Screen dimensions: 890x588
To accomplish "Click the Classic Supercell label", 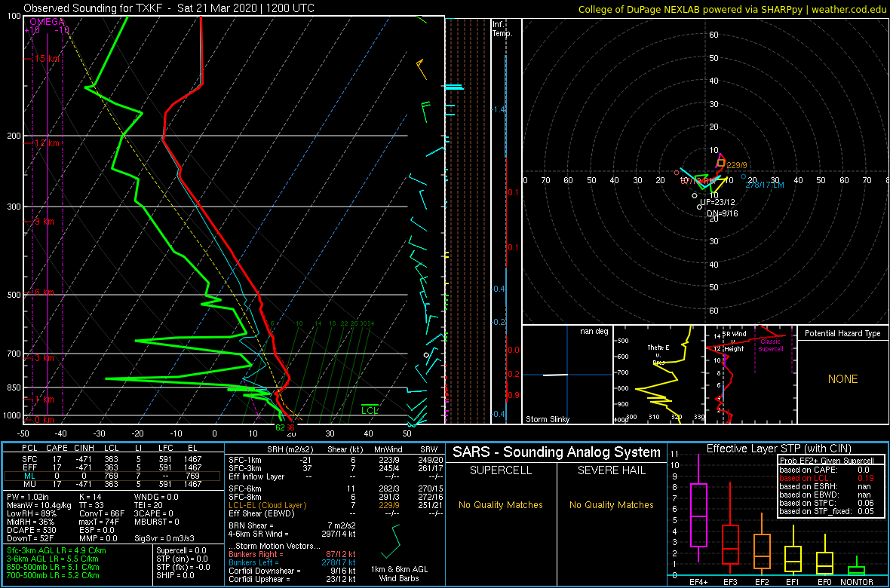I will 772,345.
